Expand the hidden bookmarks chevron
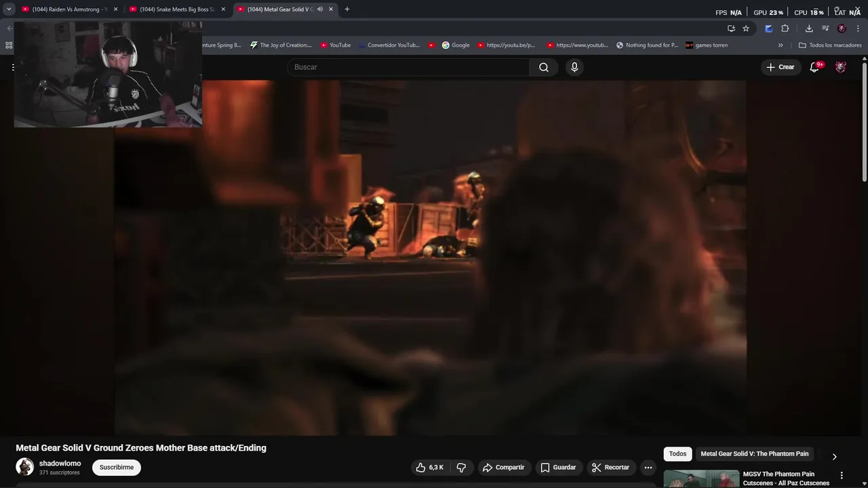The width and height of the screenshot is (868, 488). coord(781,45)
